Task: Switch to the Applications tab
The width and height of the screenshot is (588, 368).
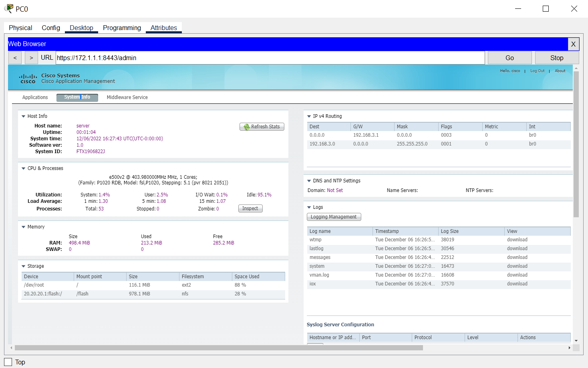Action: tap(35, 97)
